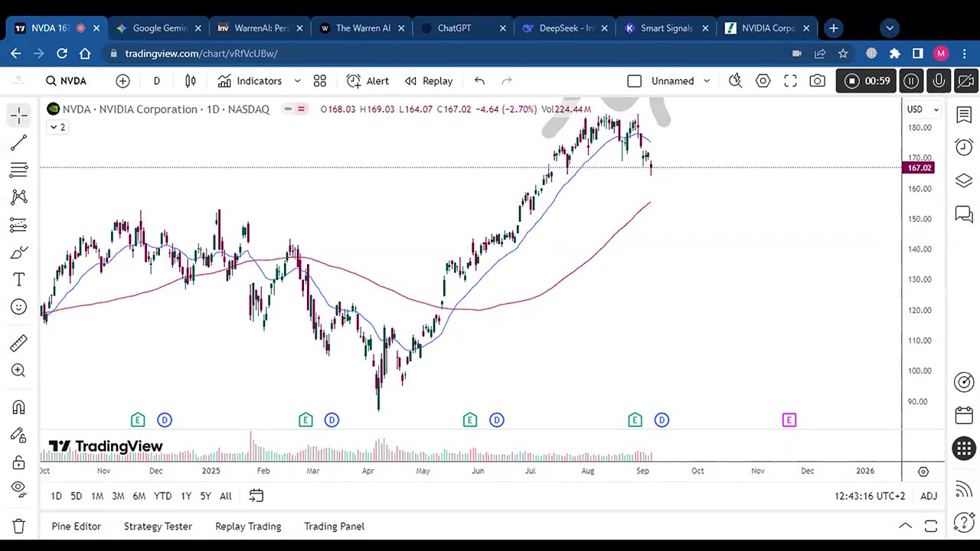Select the 3M date range
This screenshot has width=980, height=551.
pos(118,496)
